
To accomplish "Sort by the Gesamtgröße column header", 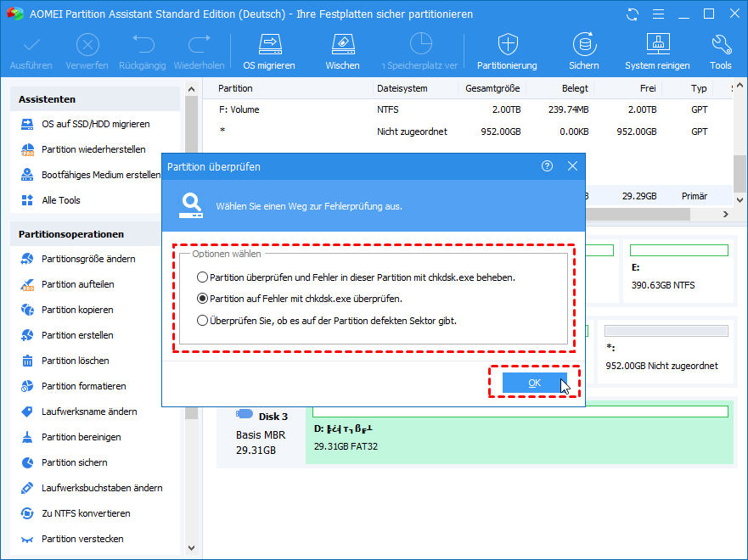I will pos(492,88).
